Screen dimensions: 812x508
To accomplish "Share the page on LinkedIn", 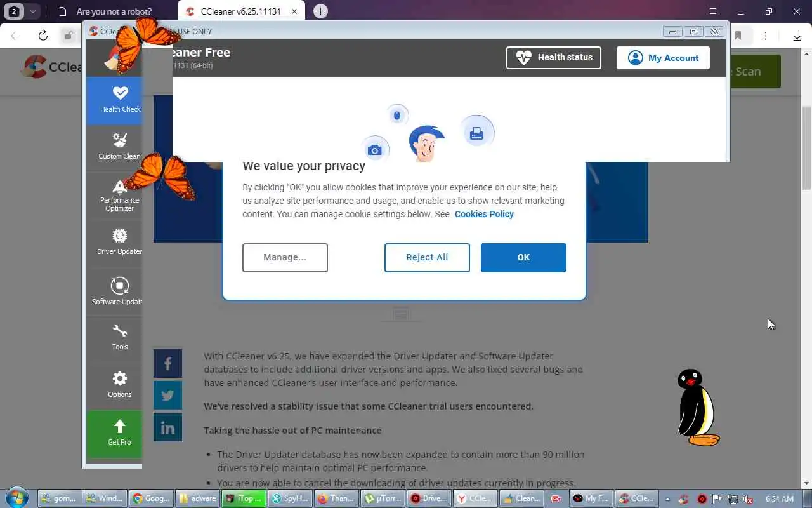I will click(167, 427).
